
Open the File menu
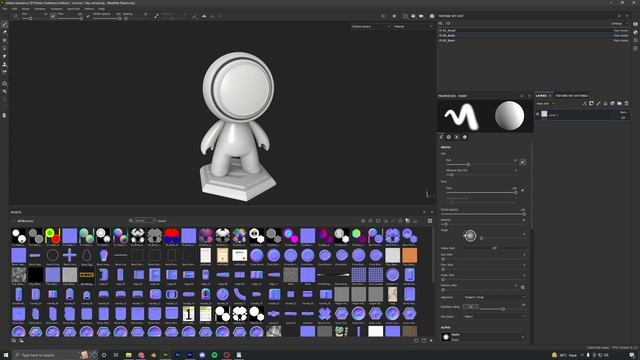pyautogui.click(x=5, y=9)
